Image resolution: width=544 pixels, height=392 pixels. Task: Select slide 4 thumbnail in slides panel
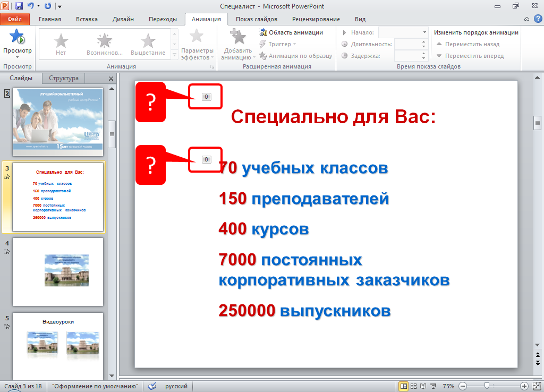point(57,271)
